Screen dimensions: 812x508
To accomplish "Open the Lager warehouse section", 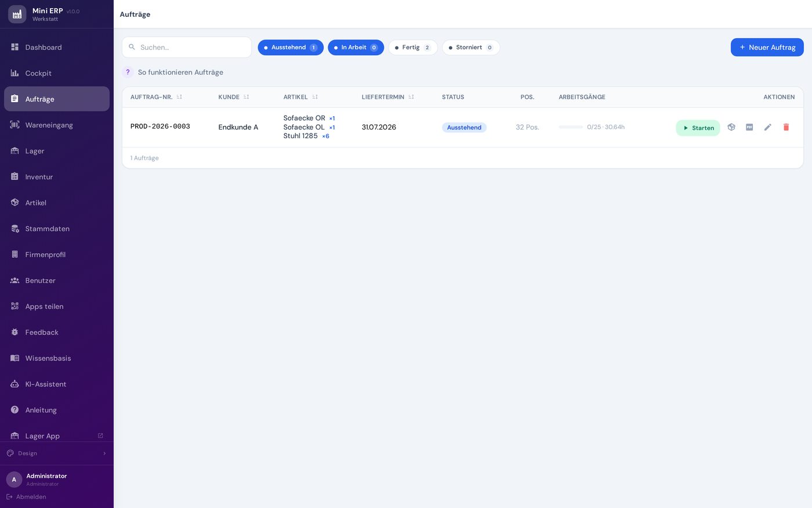I will point(57,151).
